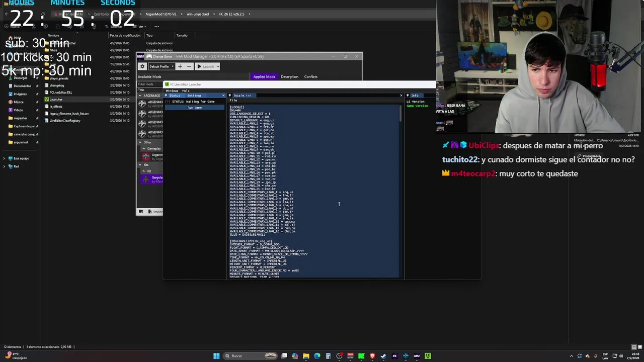Screen dimensions: 644x362
Task: Open Imágenes in Explorer sidebar
Action: tap(20, 94)
